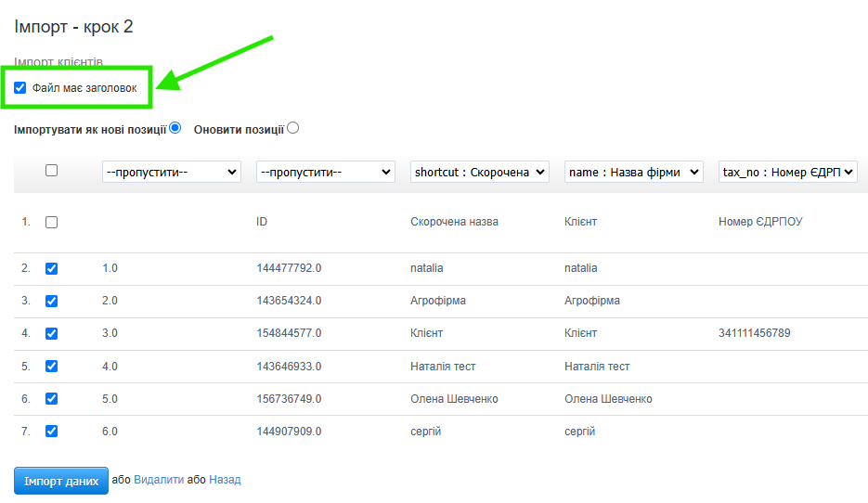Go back via the 'Назад' link
Screen dimensions: 868x503
tap(225, 480)
